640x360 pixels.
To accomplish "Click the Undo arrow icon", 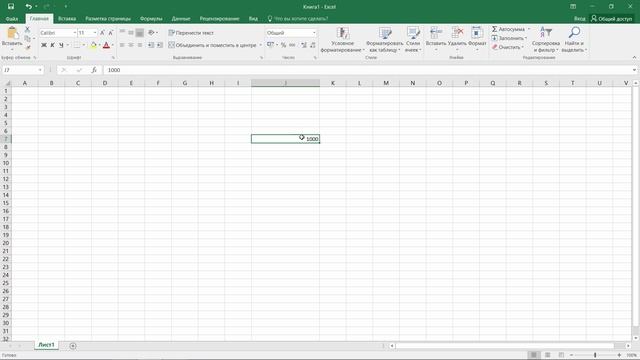I will 28,7.
